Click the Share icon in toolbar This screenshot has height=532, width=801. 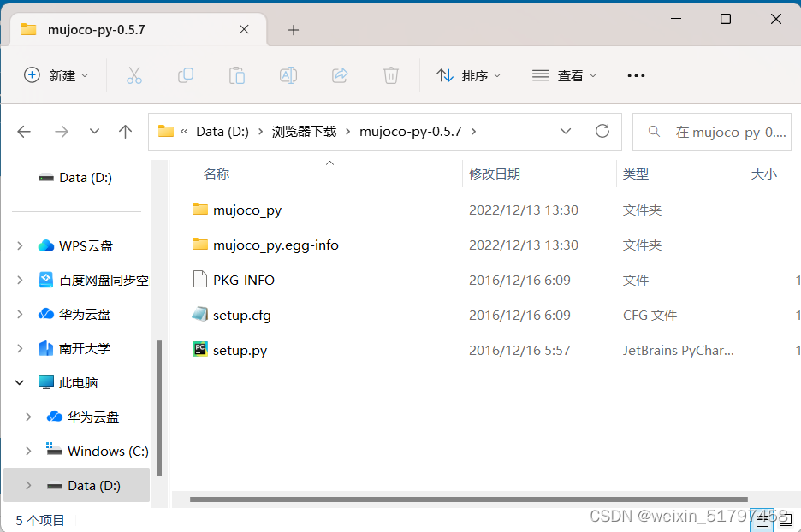point(340,75)
